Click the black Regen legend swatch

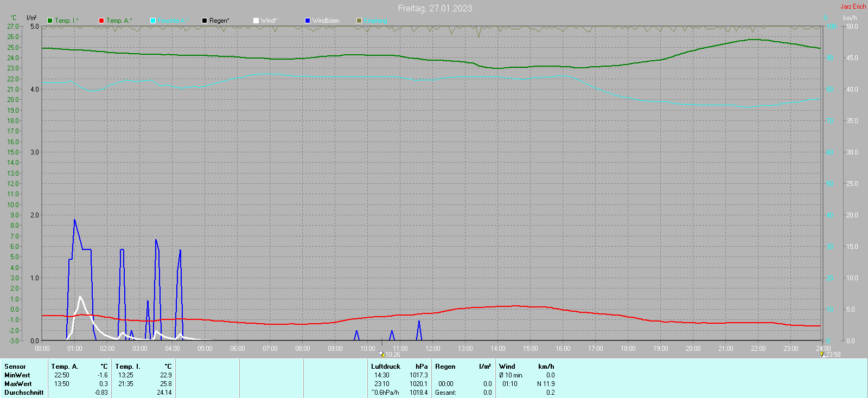pyautogui.click(x=205, y=21)
